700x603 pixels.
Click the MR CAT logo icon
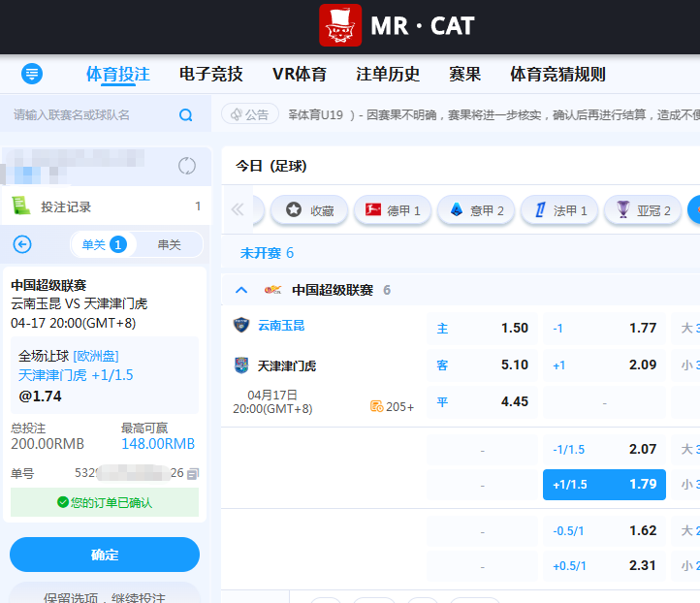point(340,25)
